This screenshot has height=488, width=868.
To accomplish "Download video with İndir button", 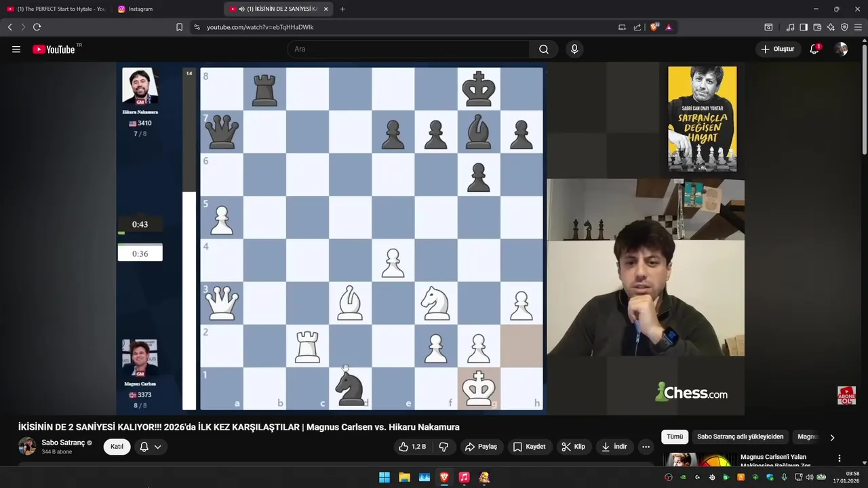I will click(614, 447).
